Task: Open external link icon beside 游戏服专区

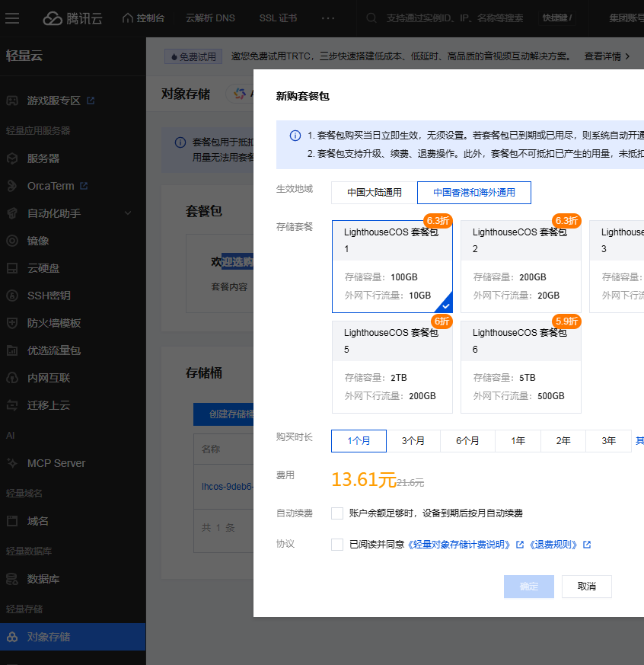Action: point(91,101)
